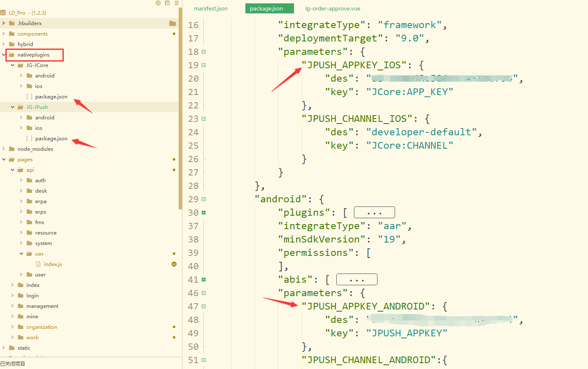Click the locate-current-file target icon

point(158,3)
